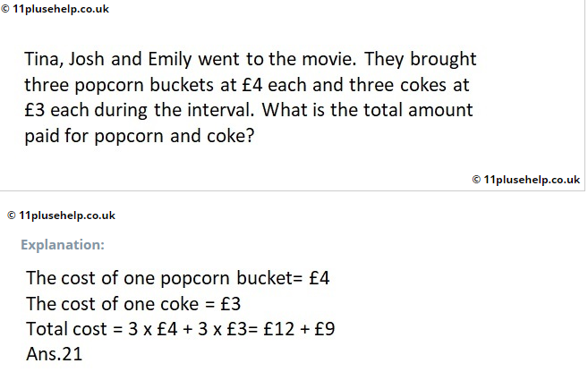Click the '£12 + £9' sum in the explanation

tap(299, 329)
